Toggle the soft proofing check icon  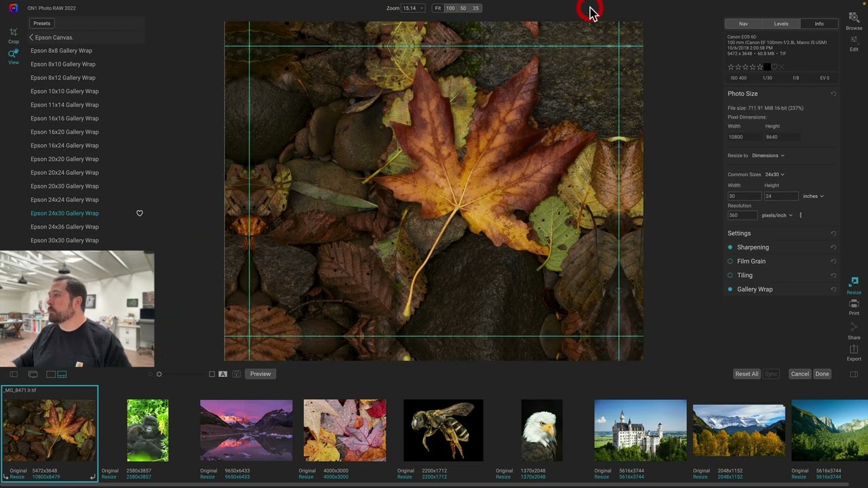pos(236,374)
